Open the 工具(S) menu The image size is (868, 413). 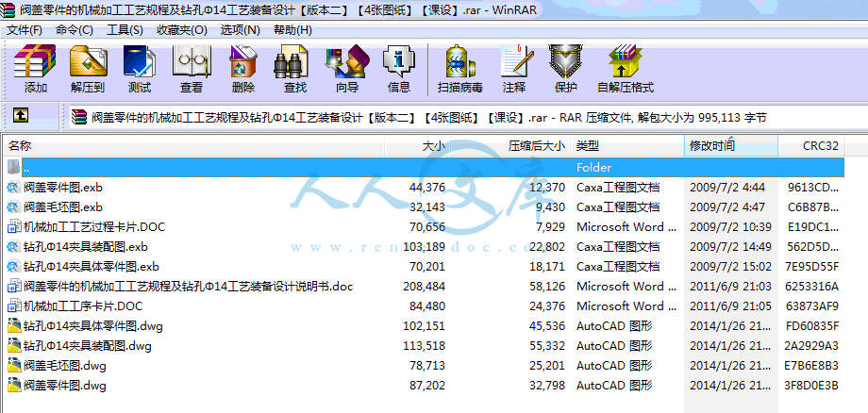[125, 30]
